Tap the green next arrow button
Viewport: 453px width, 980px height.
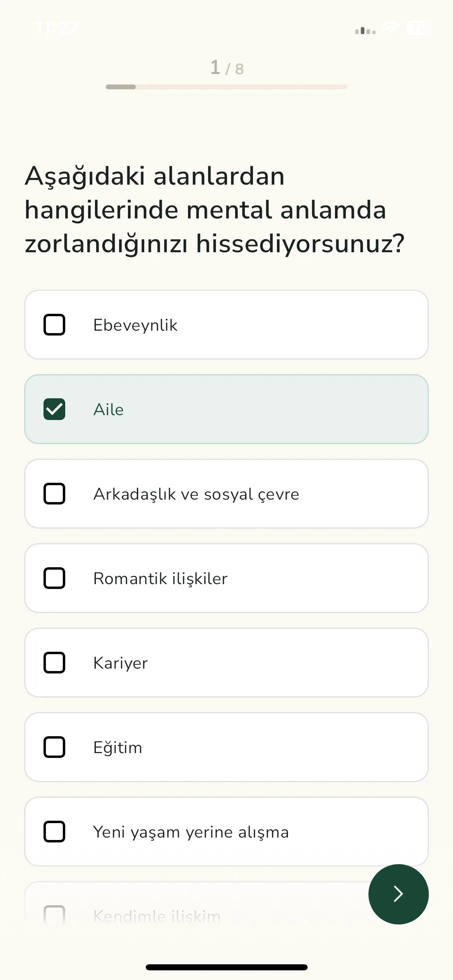tap(398, 894)
